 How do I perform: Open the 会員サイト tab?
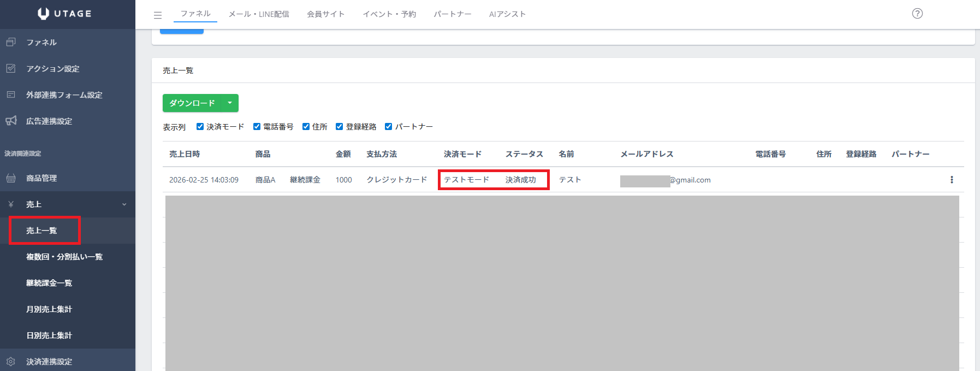325,14
